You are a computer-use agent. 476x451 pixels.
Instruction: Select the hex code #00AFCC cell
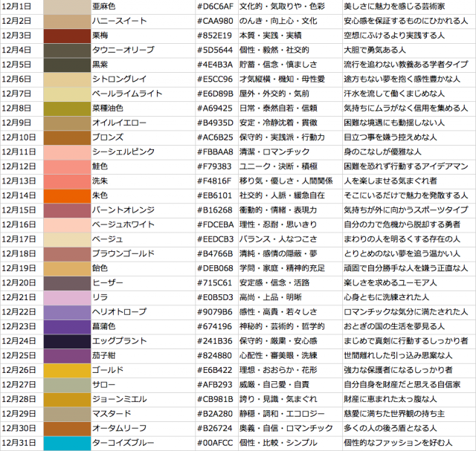(x=216, y=443)
